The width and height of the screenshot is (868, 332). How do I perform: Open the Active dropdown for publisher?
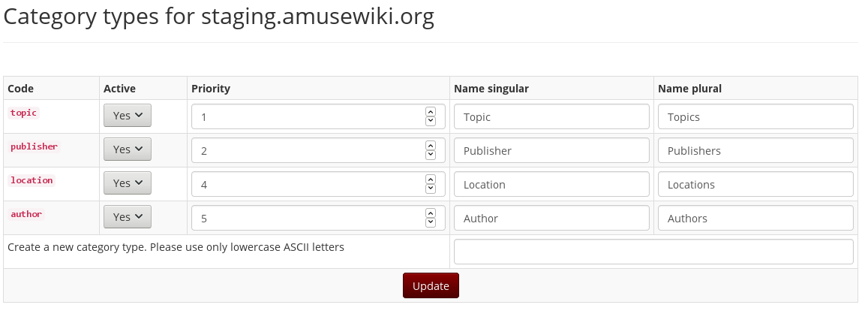[128, 149]
